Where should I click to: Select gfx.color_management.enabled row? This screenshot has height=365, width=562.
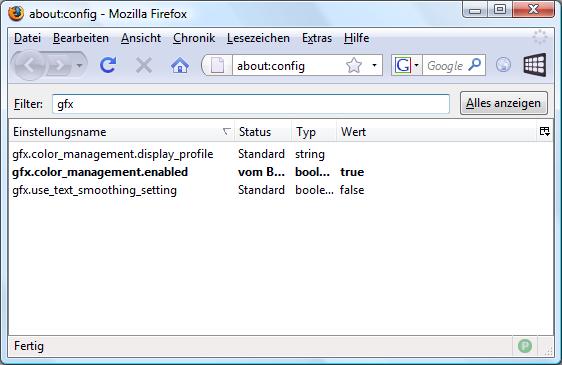[x=281, y=172]
